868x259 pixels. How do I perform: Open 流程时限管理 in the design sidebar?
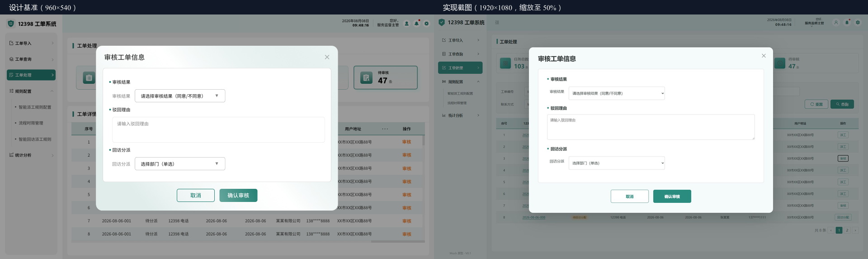click(x=31, y=123)
